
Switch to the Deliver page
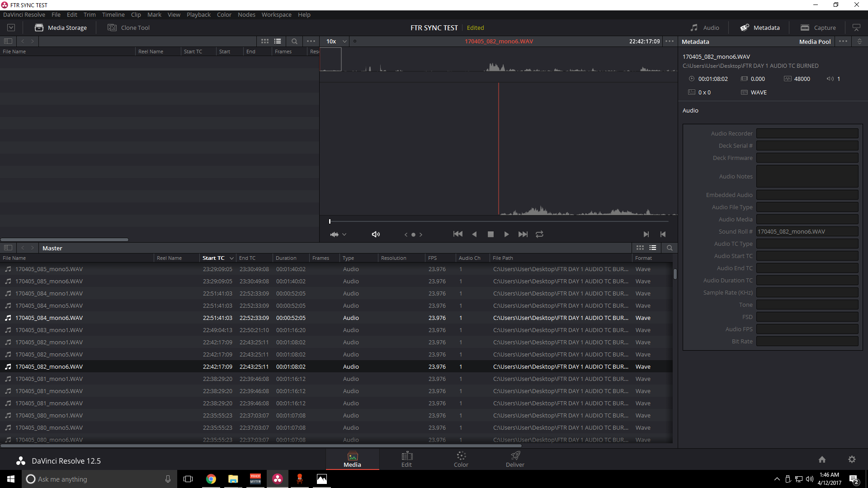coord(515,459)
